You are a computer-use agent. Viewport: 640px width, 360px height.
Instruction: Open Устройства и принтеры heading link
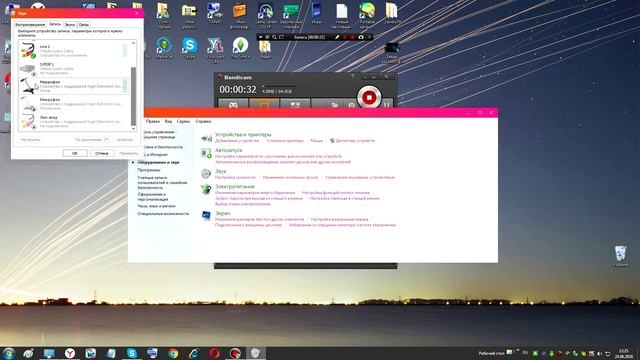(x=243, y=134)
